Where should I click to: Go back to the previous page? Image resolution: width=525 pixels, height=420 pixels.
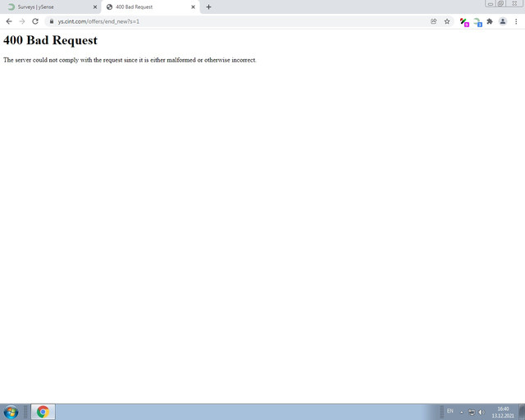click(9, 21)
